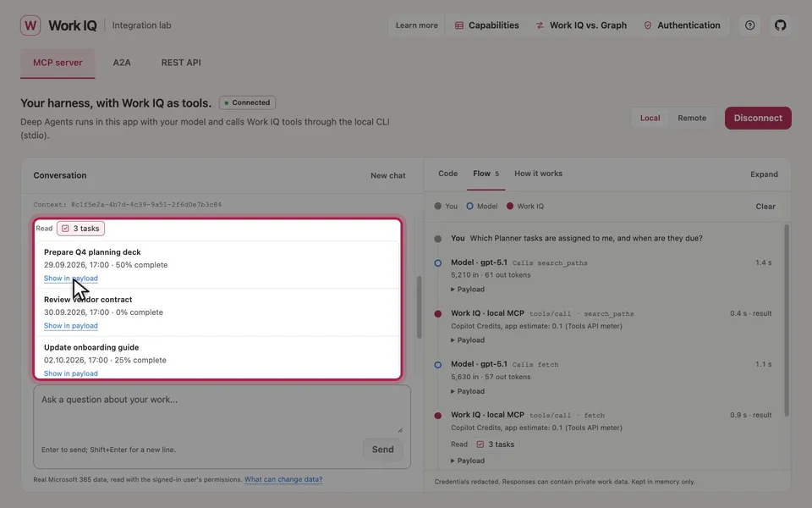Open the Learn more link
Screen dimensions: 812x508
coord(416,25)
